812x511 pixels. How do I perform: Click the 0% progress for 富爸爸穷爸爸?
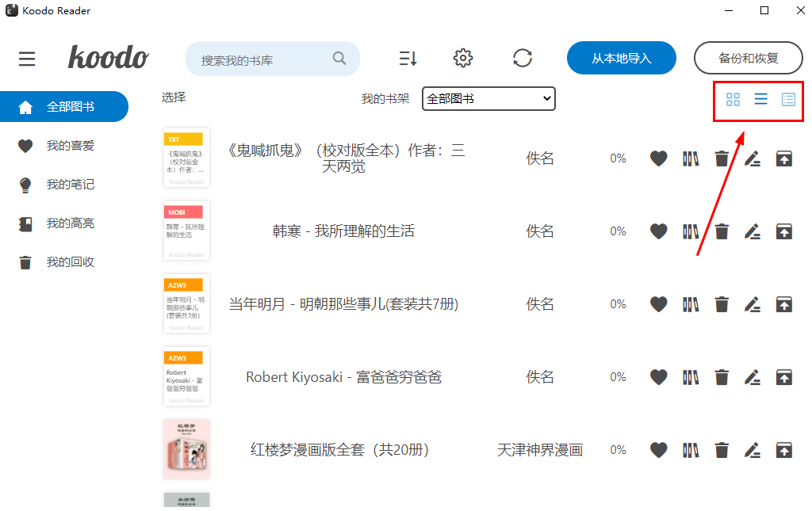click(x=618, y=376)
